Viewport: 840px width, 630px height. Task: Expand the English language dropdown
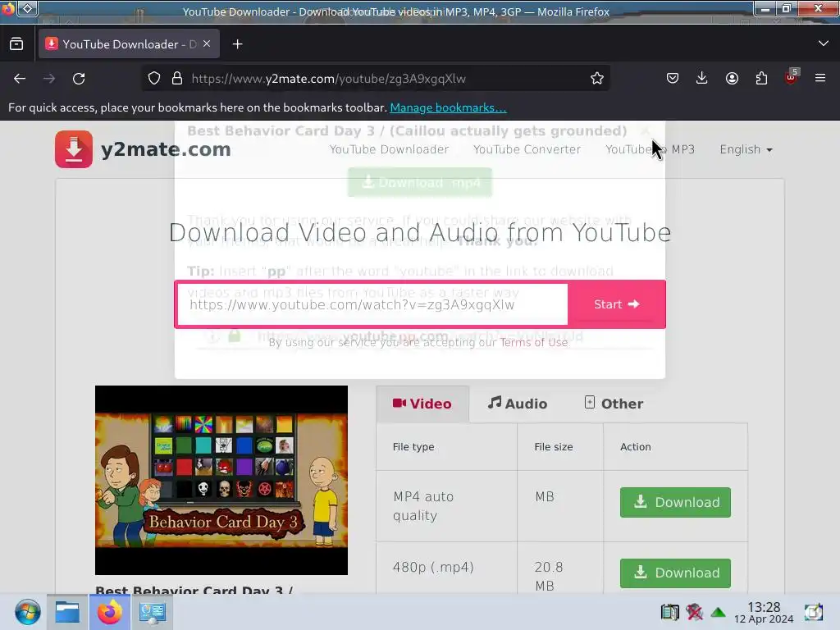tap(746, 149)
